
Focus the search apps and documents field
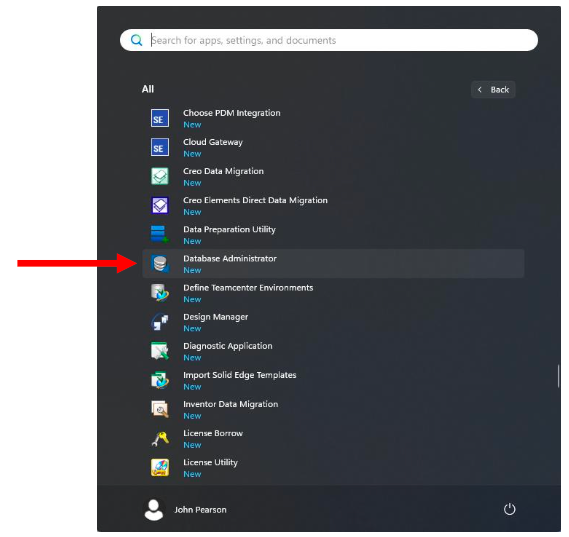[329, 40]
